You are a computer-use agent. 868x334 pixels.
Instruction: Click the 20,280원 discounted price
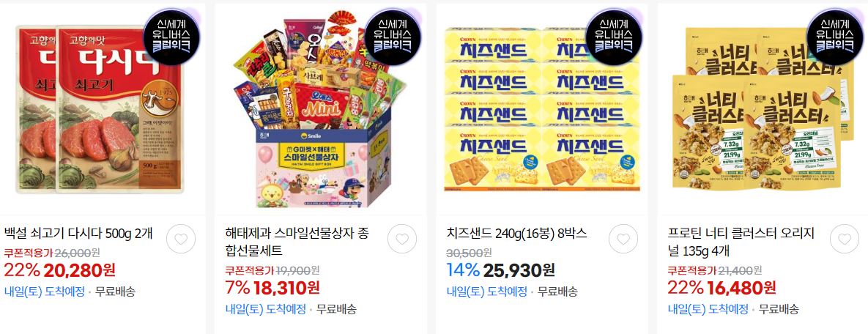point(80,270)
